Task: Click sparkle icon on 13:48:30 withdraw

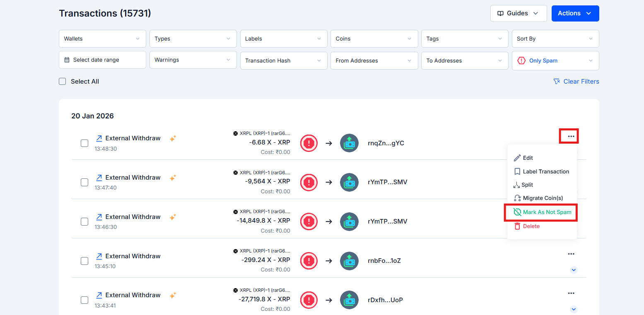Action: [173, 139]
